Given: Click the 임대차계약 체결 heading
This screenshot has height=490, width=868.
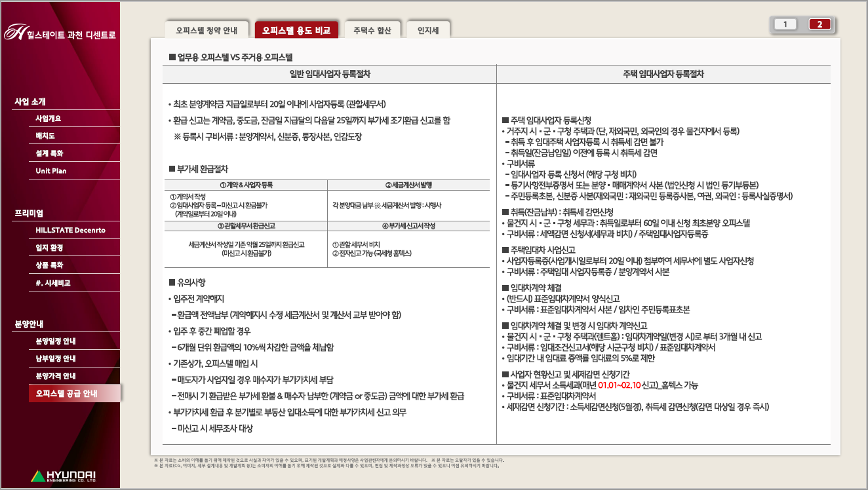Looking at the screenshot, I should coord(532,288).
